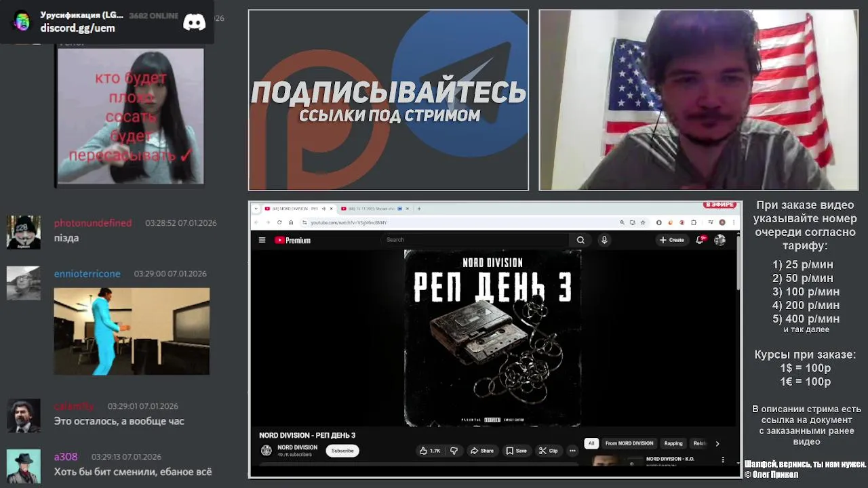Mute the NORD DIVISION tab audio
This screenshot has height=488, width=868.
click(323, 209)
